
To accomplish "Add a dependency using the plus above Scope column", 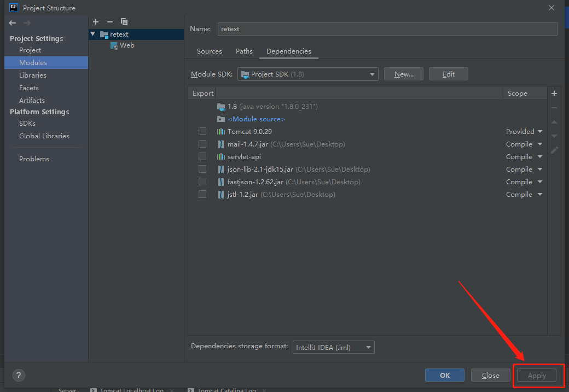I will pos(554,93).
